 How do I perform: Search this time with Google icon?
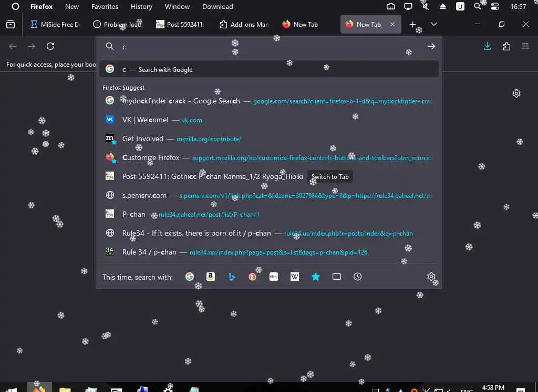[189, 277]
